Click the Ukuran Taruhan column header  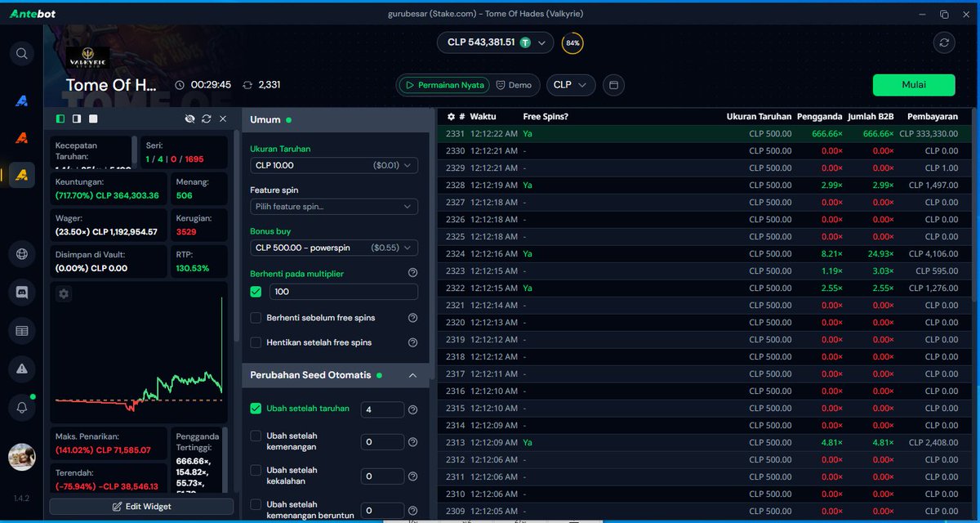[759, 117]
